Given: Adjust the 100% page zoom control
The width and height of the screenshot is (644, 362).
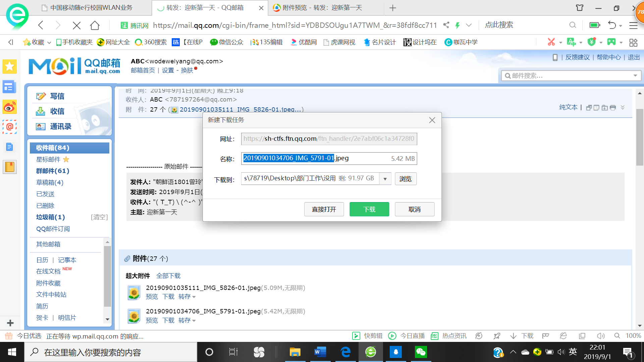Looking at the screenshot, I should [x=633, y=336].
